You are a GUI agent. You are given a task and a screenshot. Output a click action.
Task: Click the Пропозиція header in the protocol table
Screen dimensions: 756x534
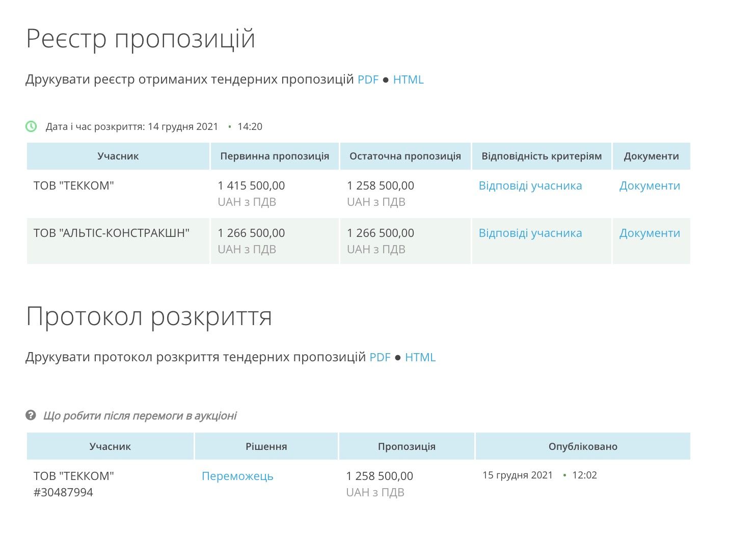407,447
